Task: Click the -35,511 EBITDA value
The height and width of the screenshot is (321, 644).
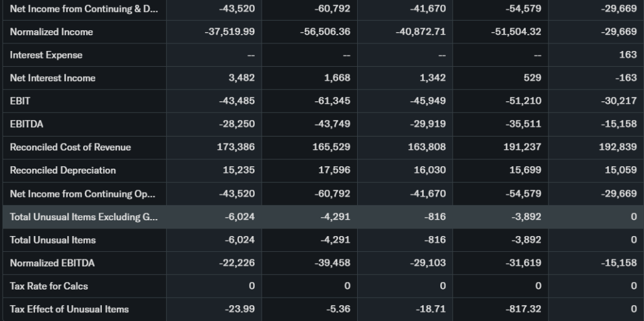Action: tap(523, 124)
